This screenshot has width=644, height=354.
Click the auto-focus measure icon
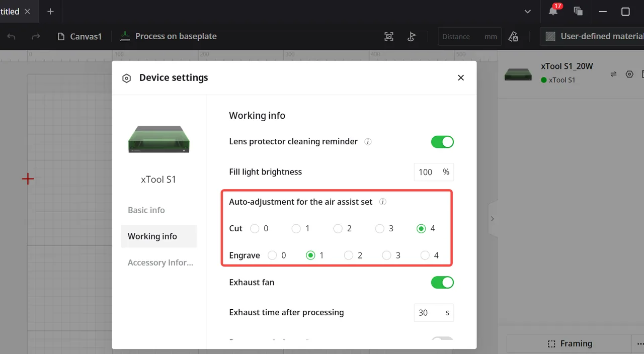coord(388,36)
